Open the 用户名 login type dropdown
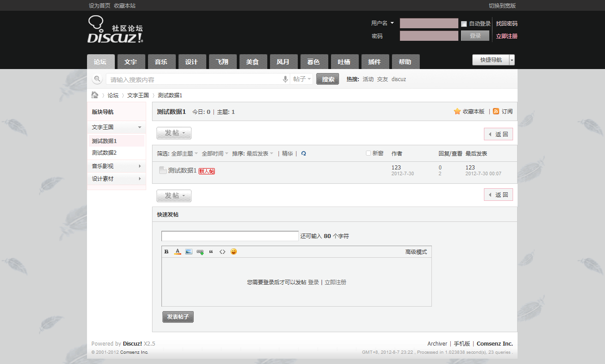 383,23
